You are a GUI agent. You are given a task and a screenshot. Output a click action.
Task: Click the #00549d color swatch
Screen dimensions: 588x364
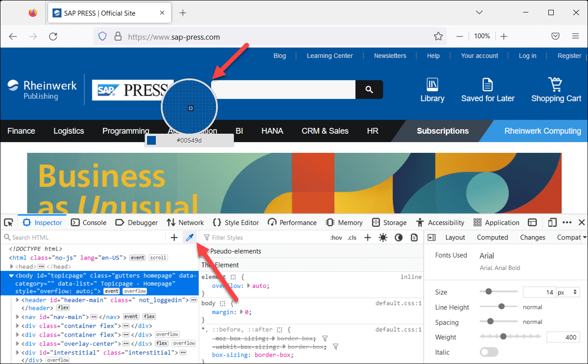[x=151, y=140]
